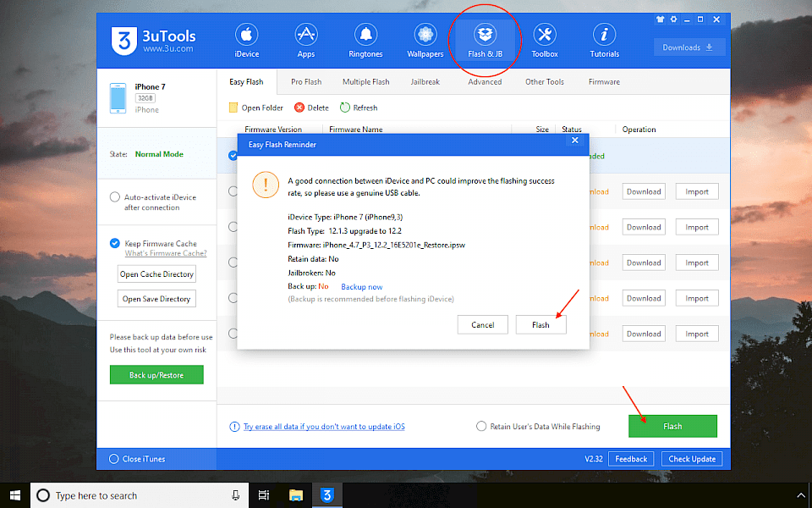Refresh the firmware list
The image size is (812, 508).
click(359, 108)
